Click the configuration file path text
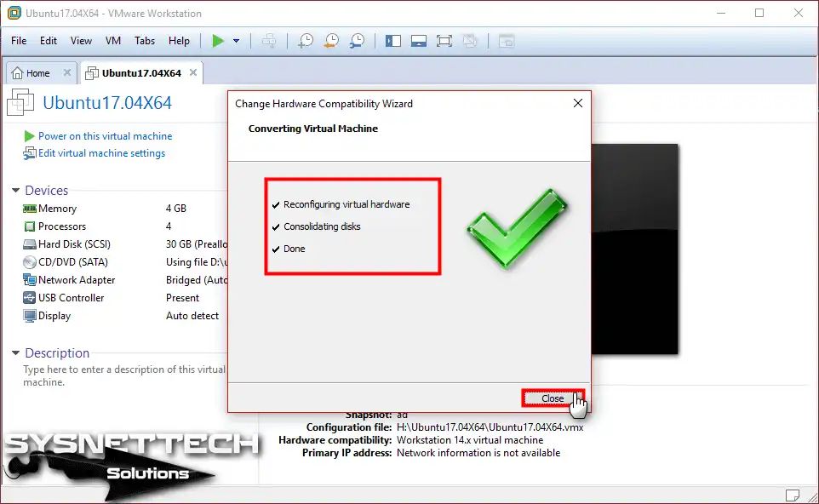The width and height of the screenshot is (819, 504). tap(490, 427)
